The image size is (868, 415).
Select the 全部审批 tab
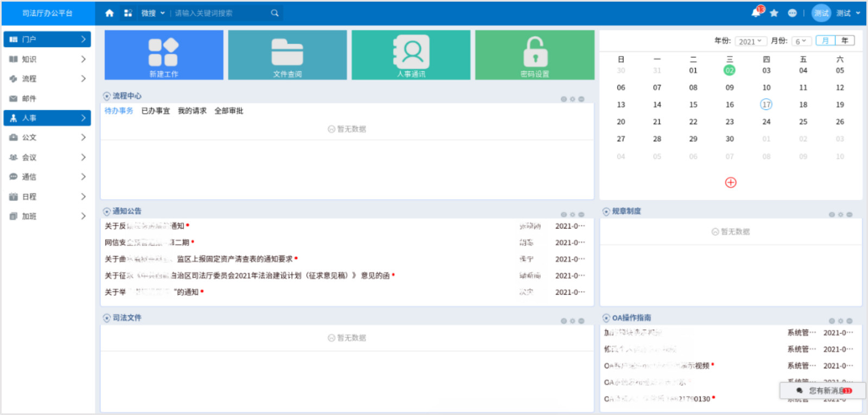[x=229, y=111]
